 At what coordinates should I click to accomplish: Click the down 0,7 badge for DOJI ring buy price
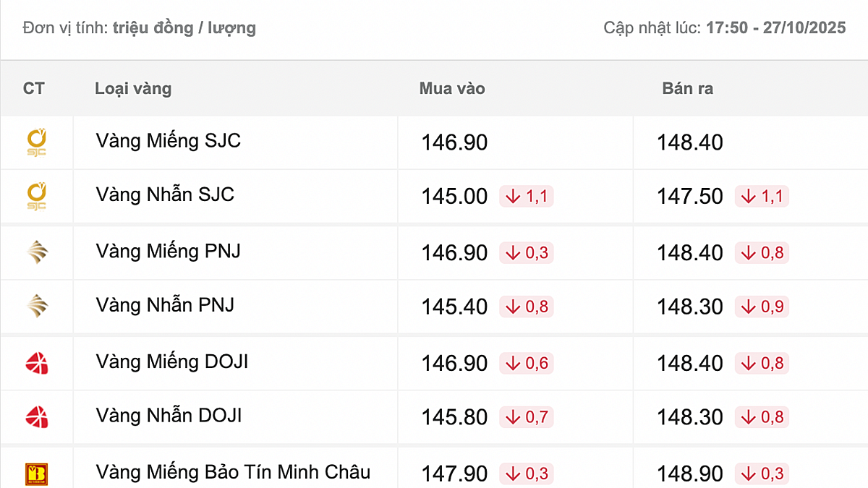pyautogui.click(x=527, y=417)
